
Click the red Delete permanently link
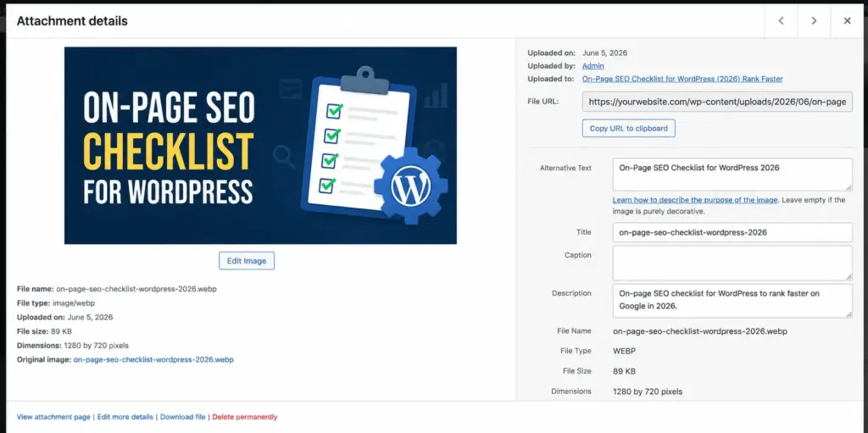pos(245,417)
